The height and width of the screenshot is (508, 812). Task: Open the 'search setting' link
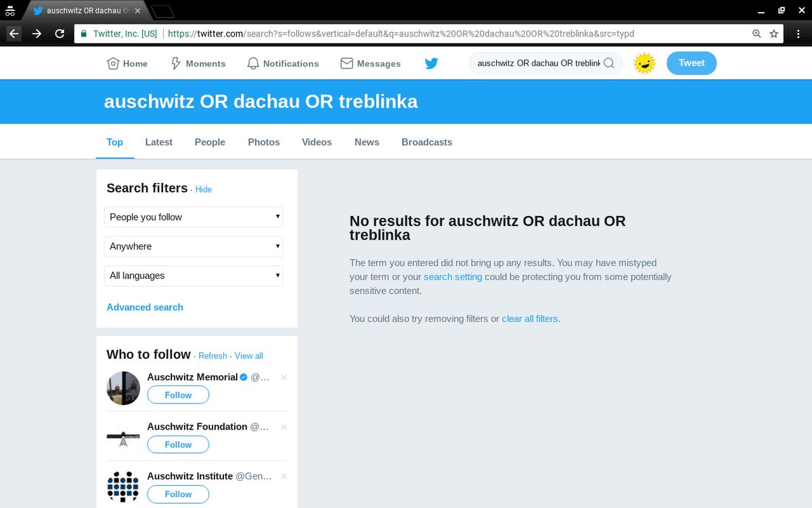tap(453, 276)
